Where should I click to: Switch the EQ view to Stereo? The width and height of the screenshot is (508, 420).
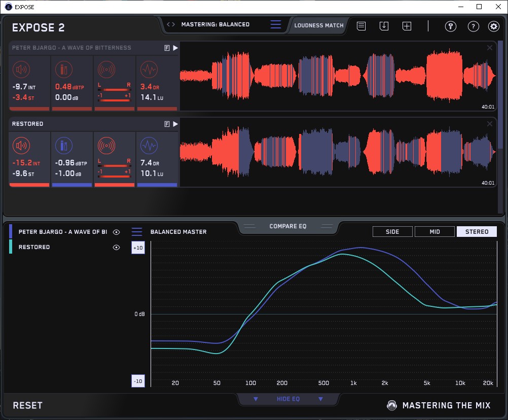pyautogui.click(x=477, y=232)
